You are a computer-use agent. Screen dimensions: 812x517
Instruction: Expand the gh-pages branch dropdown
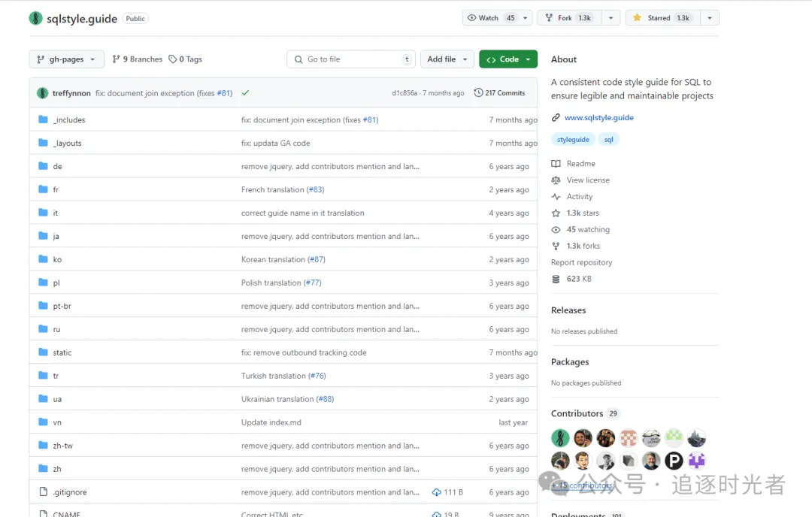click(66, 59)
